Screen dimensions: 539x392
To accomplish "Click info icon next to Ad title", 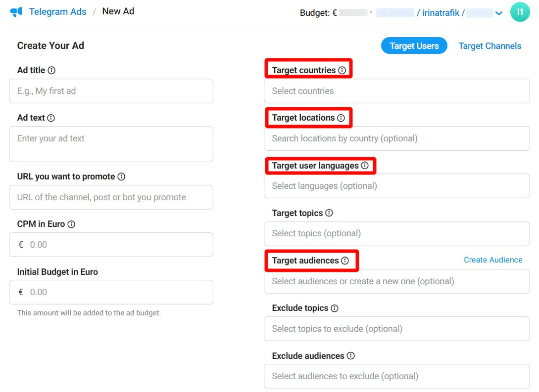I will click(51, 71).
